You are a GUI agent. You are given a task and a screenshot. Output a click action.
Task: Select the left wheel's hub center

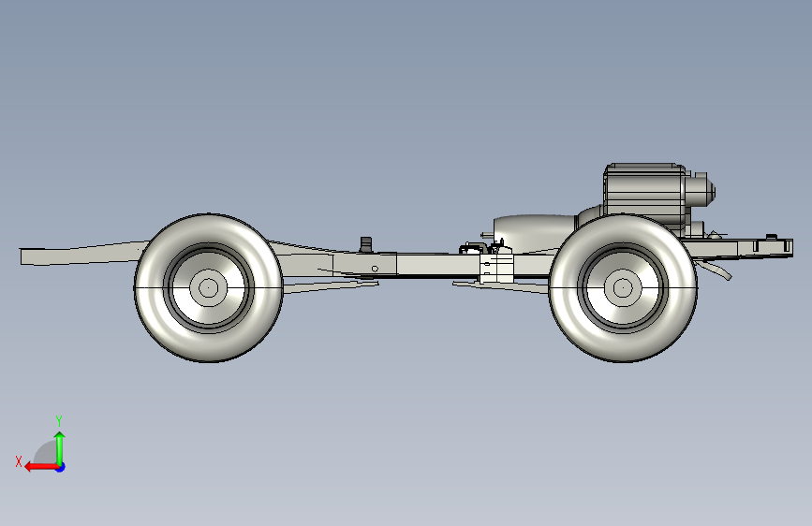pos(208,288)
